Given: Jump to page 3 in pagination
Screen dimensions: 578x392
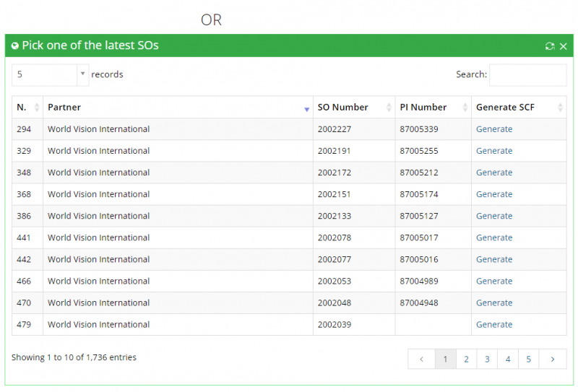Looking at the screenshot, I should [487, 359].
